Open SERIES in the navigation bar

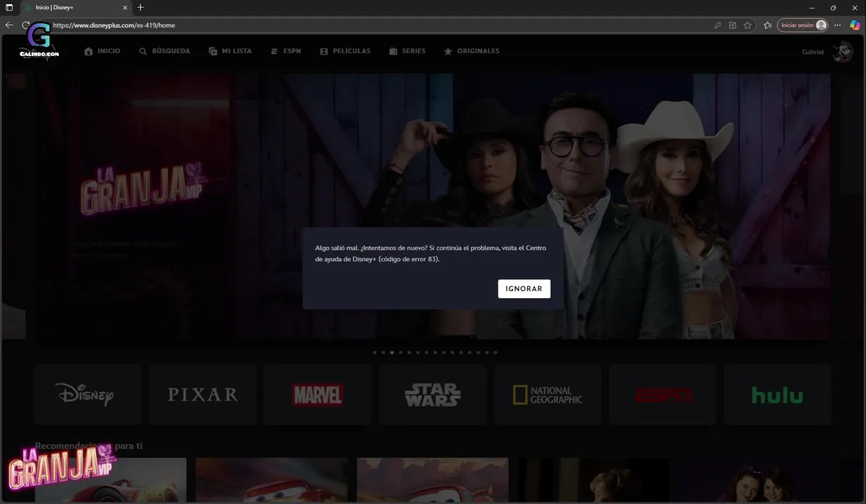[x=407, y=51]
